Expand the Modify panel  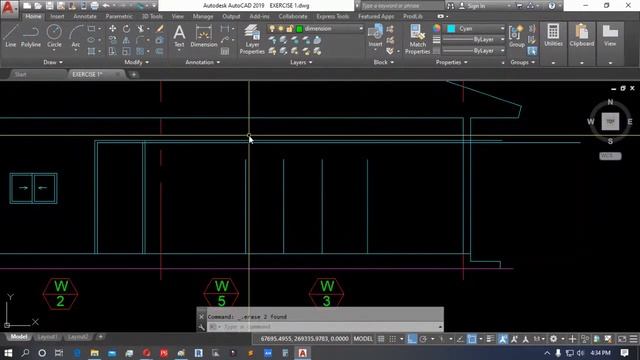coord(136,62)
